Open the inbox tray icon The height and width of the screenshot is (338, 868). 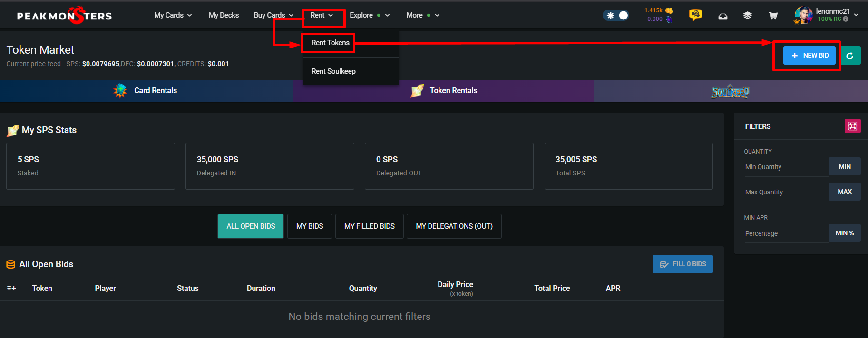723,16
